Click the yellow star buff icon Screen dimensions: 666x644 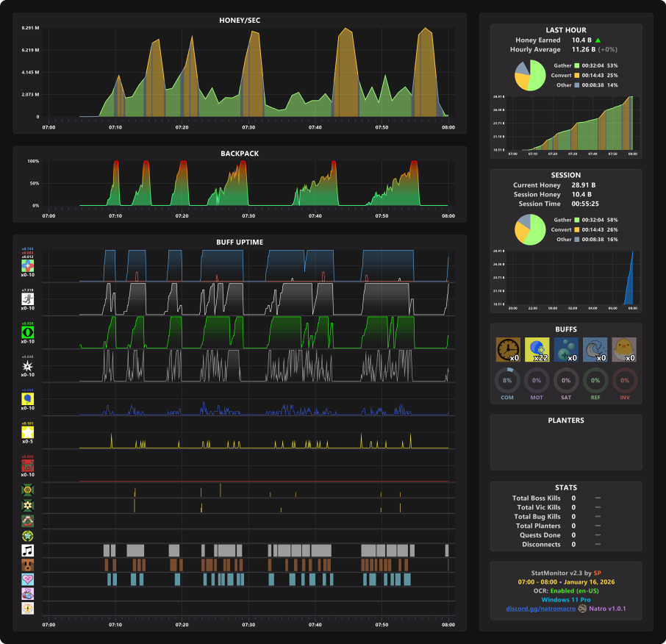28,432
